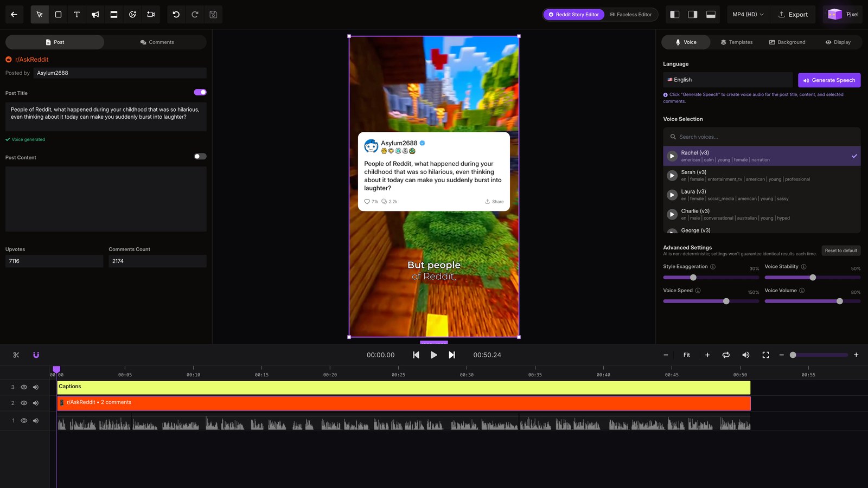The width and height of the screenshot is (868, 488).
Task: Zoom in the timeline
Action: (x=856, y=355)
